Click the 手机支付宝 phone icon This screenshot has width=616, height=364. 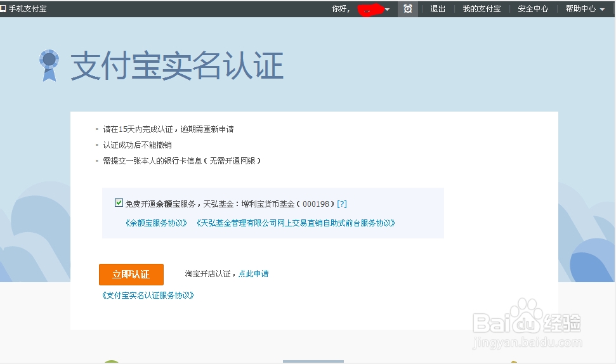pyautogui.click(x=3, y=8)
